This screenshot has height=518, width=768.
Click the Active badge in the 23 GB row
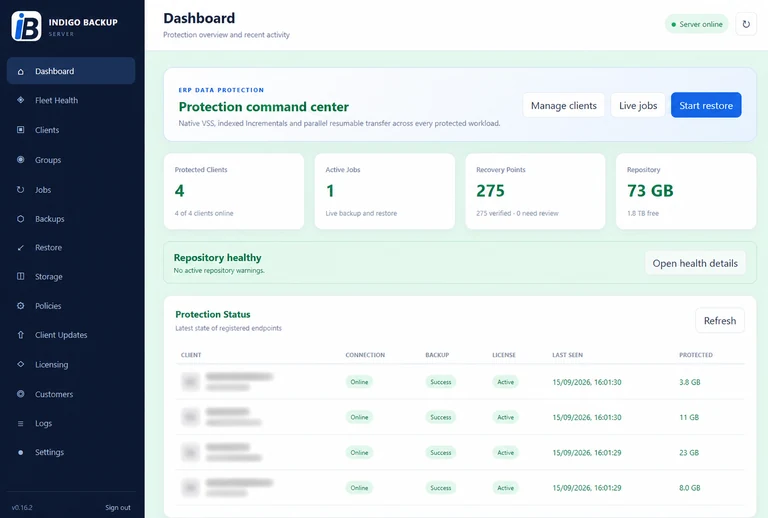point(505,452)
